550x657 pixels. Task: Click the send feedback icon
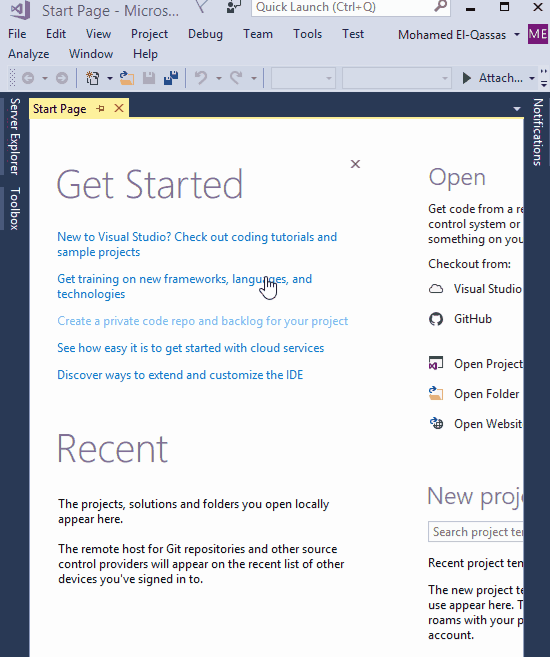[x=233, y=6]
